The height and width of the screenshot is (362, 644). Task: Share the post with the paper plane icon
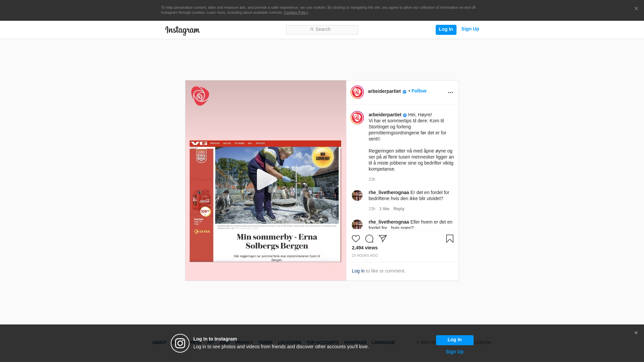[x=383, y=239]
